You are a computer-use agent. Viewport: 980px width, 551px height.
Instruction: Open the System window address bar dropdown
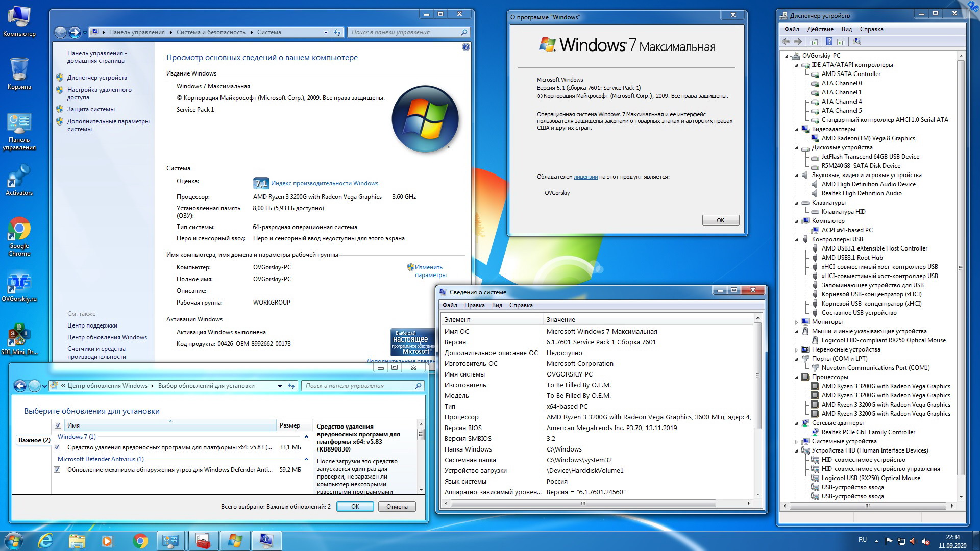pos(326,32)
